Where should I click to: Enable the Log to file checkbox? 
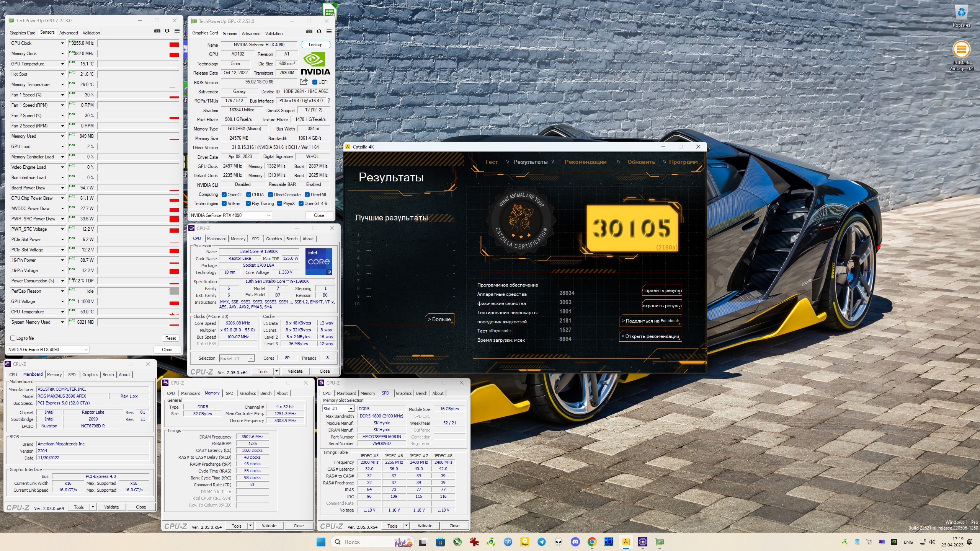[x=13, y=338]
